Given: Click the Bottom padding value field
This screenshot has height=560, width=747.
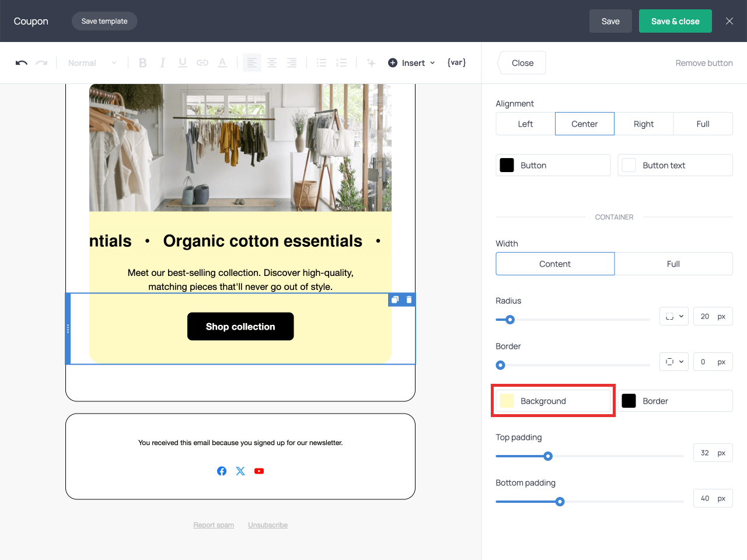Looking at the screenshot, I should click(x=705, y=498).
